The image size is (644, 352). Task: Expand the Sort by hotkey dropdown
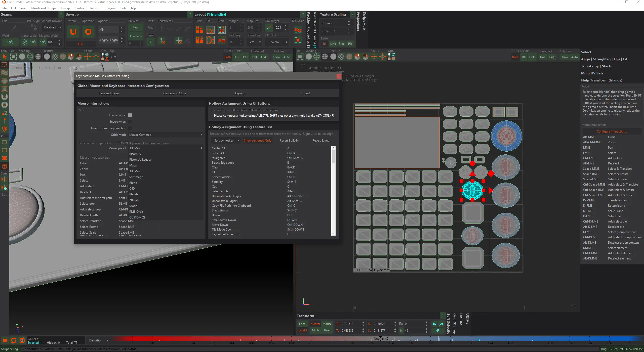(226, 141)
